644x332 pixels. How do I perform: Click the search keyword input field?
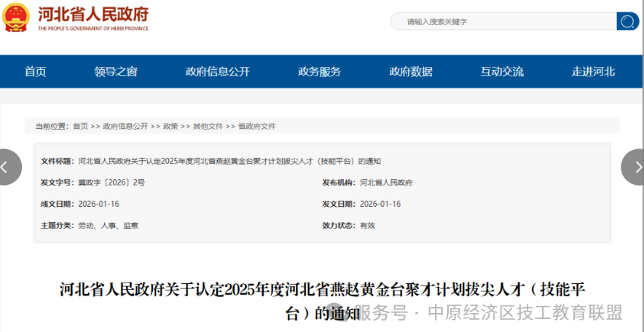[x=503, y=21]
